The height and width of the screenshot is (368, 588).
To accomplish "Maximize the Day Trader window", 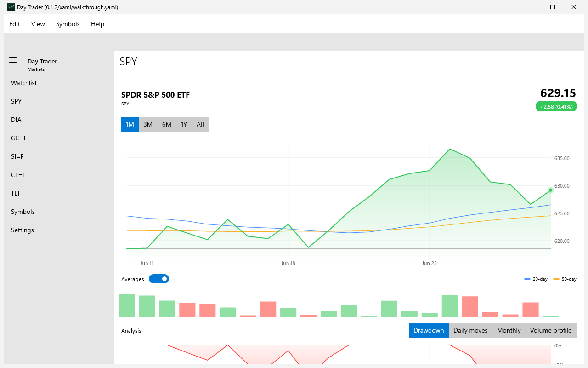I will point(553,7).
